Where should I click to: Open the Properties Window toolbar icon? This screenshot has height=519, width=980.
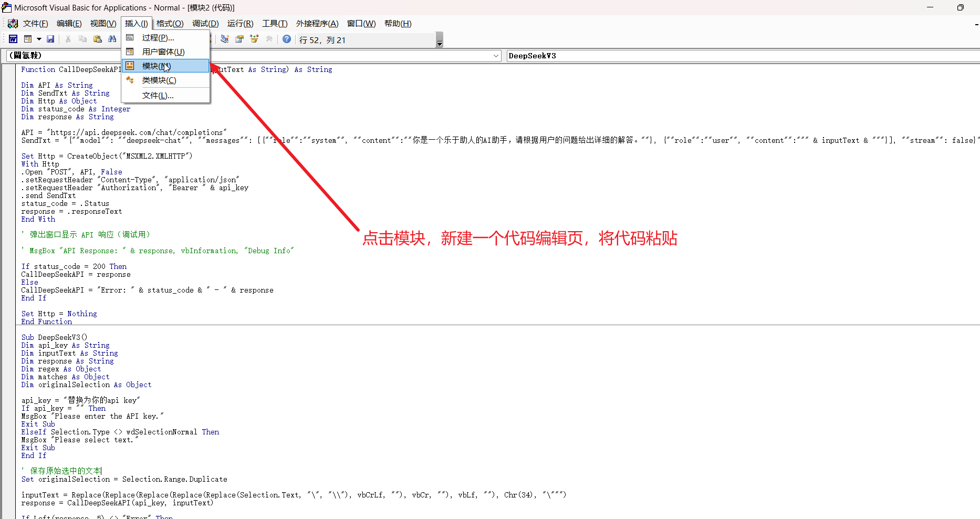tap(239, 39)
